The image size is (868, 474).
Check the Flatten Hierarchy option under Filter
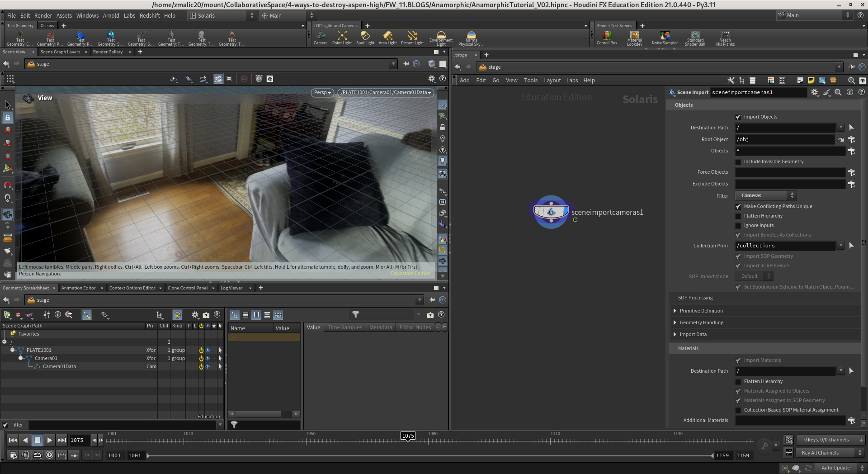pos(738,216)
